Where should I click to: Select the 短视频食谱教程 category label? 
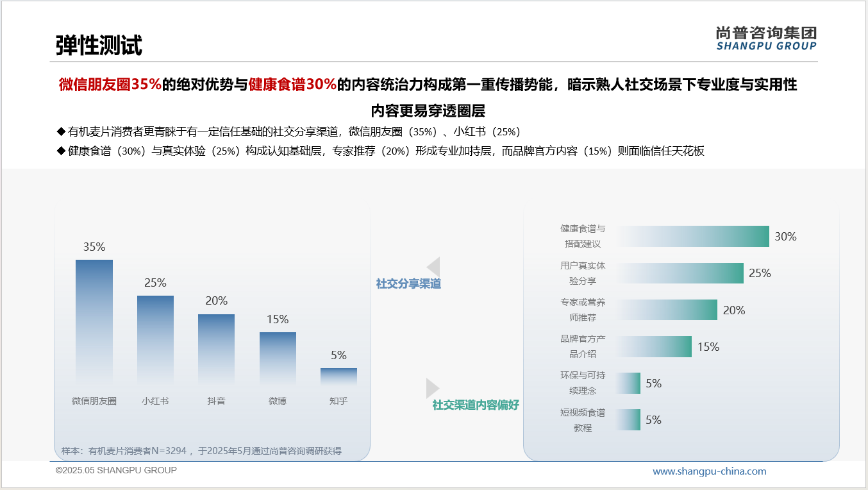[583, 420]
